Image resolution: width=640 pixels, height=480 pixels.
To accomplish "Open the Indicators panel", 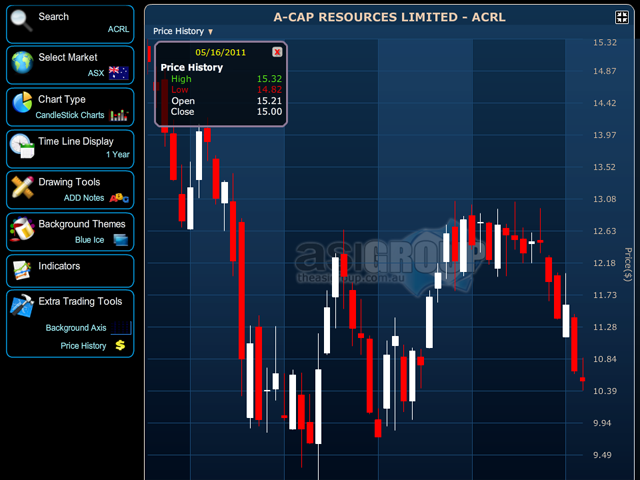I will (70, 271).
